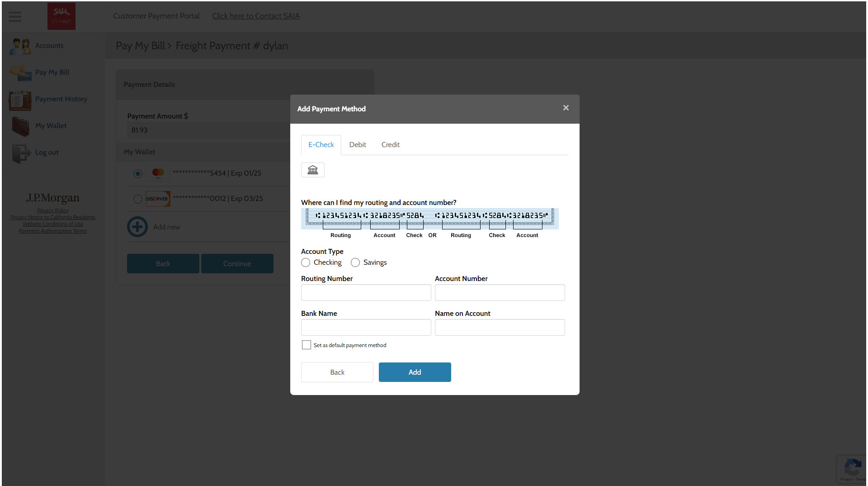Open Click here to Contact SAIA link
This screenshot has height=486, width=868.
(256, 16)
